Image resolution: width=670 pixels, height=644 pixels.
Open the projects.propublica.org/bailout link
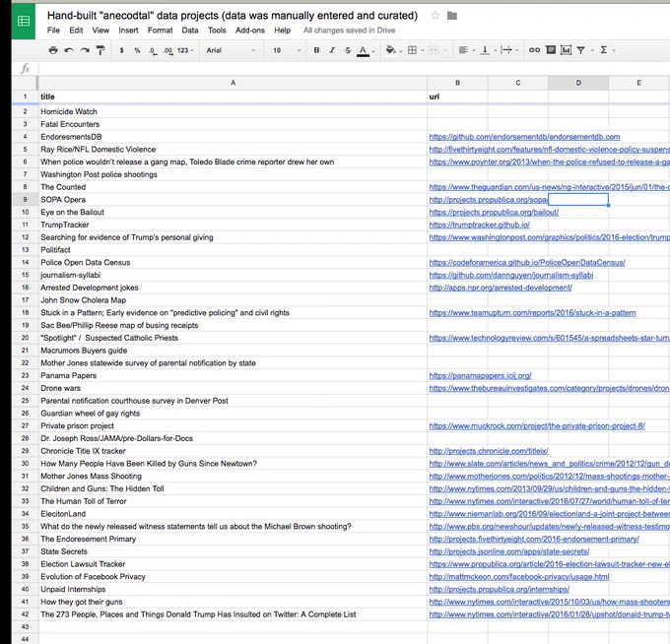click(494, 213)
